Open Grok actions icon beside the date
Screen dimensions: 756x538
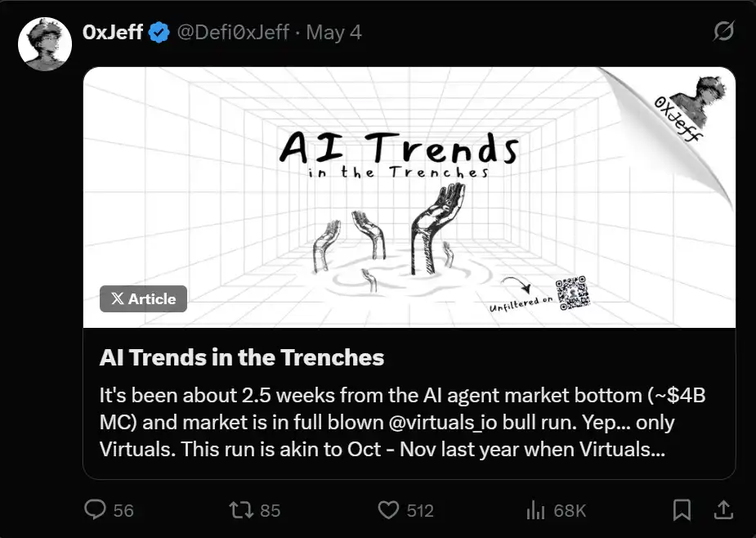click(x=722, y=33)
